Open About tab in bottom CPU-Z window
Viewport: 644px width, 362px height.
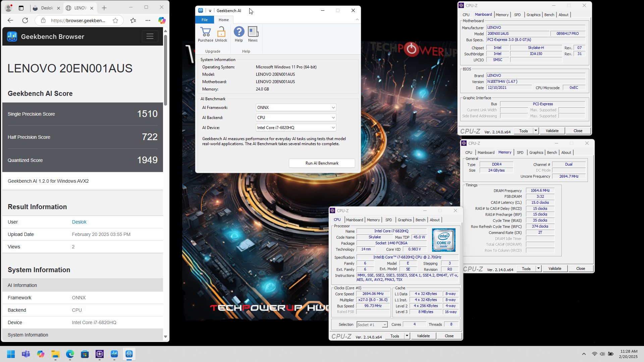click(435, 220)
